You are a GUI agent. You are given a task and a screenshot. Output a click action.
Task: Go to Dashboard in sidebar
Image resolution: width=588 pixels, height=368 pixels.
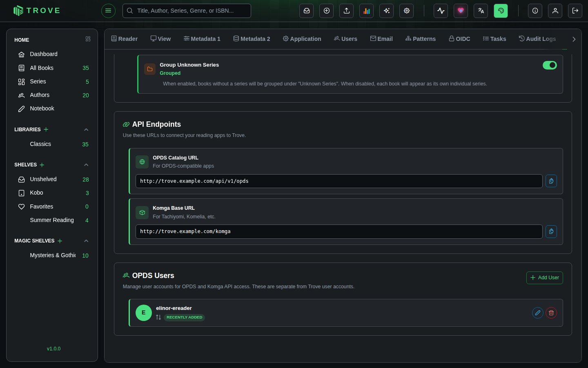(x=52, y=54)
